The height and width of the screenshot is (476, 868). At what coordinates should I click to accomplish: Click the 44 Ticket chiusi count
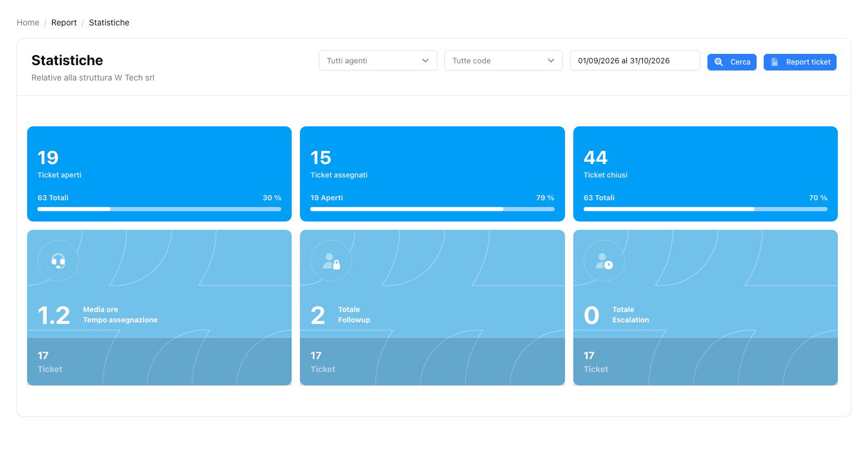pyautogui.click(x=595, y=157)
